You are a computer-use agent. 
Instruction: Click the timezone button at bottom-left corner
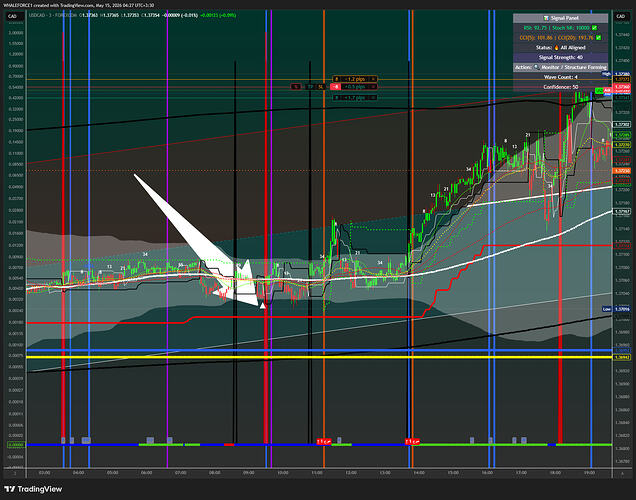coord(15,473)
